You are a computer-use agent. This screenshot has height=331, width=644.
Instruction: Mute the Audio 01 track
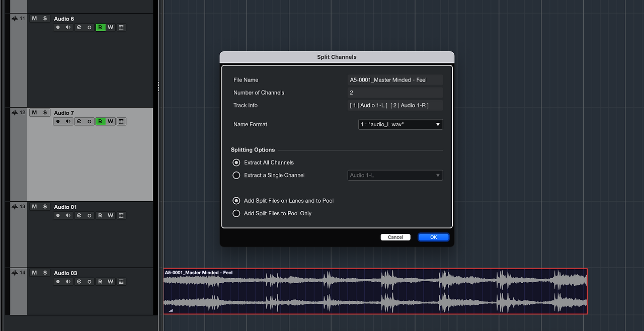(34, 207)
